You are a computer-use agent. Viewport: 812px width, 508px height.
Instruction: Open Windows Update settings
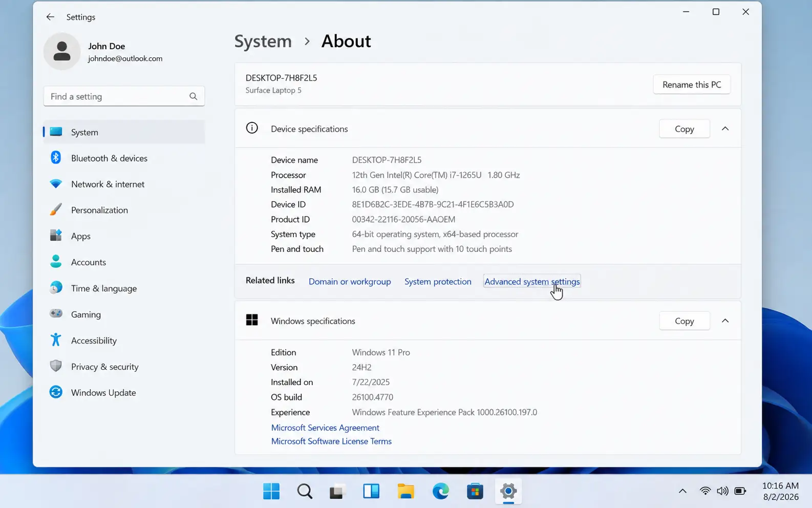(124, 392)
